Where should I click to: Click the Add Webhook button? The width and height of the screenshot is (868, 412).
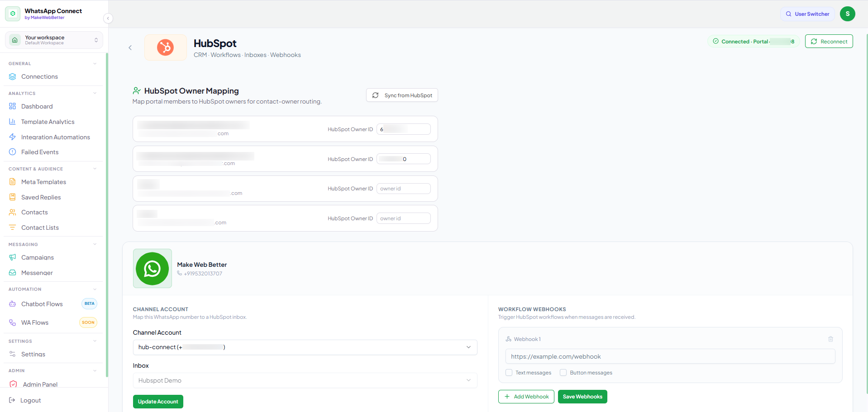click(526, 397)
